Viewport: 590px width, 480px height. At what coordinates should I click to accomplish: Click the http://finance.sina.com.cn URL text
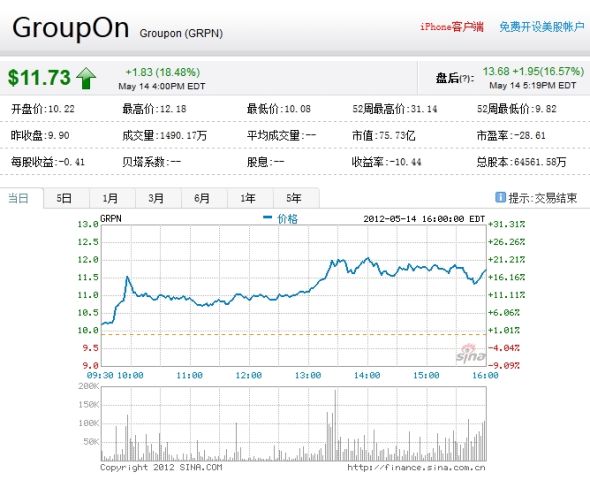click(x=416, y=468)
